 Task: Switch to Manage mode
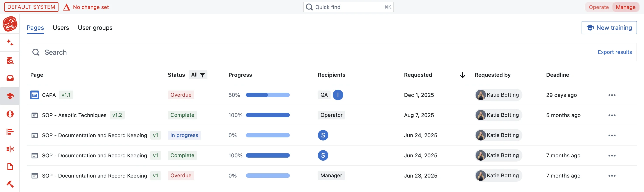(625, 7)
